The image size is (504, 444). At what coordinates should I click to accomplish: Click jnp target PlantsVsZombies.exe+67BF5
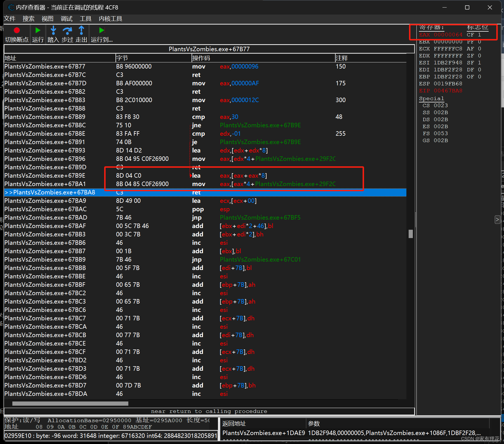pos(260,217)
